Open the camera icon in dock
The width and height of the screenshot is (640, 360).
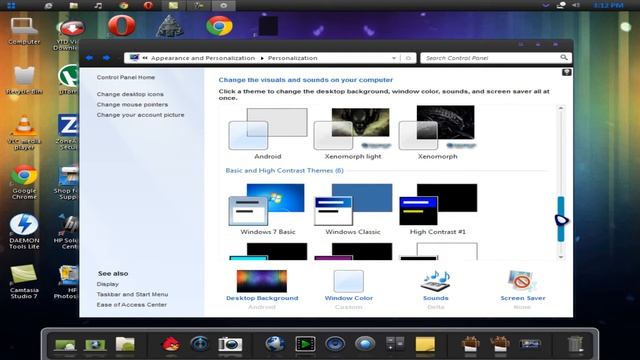click(230, 344)
